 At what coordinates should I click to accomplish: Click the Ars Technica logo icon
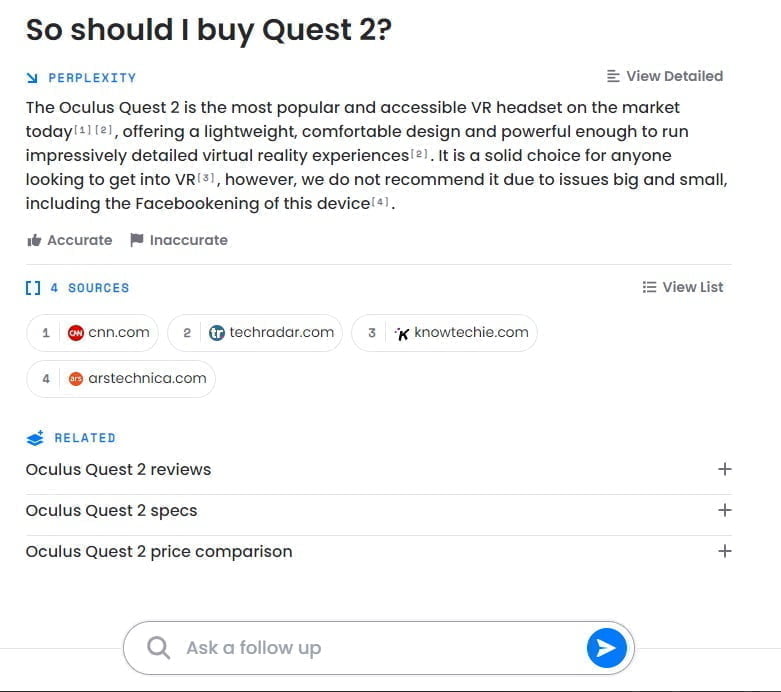(x=76, y=379)
